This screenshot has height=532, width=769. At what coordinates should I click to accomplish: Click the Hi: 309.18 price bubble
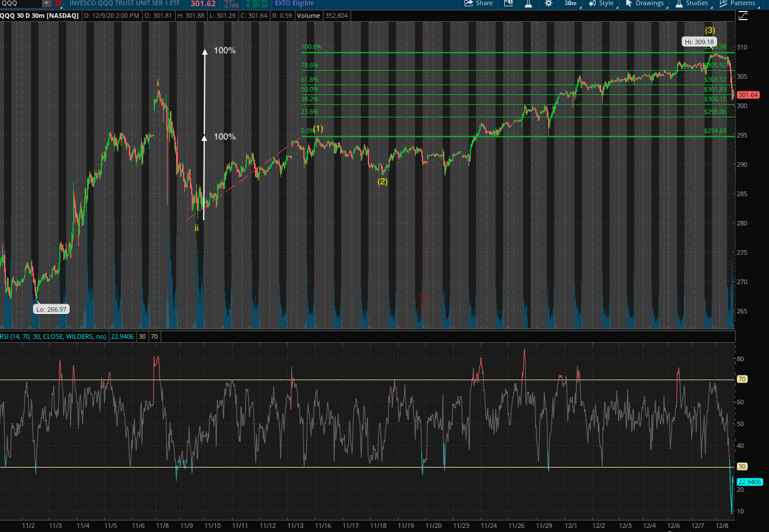(699, 42)
